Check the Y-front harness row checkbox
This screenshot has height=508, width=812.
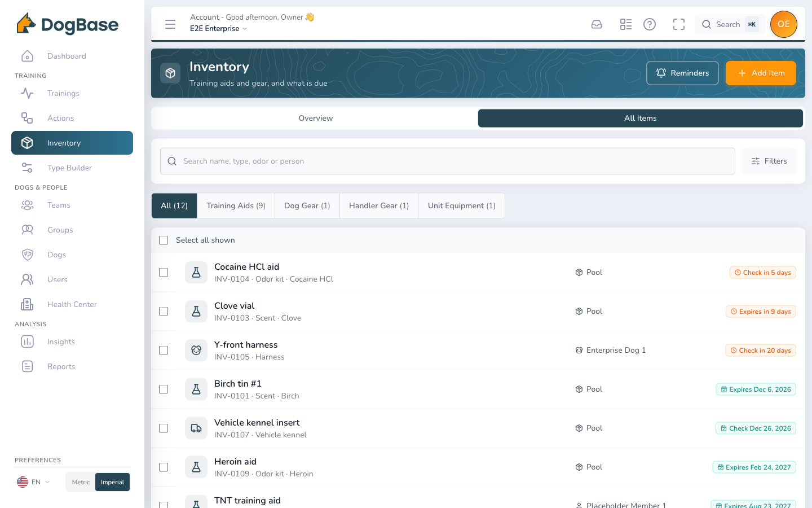tap(164, 351)
